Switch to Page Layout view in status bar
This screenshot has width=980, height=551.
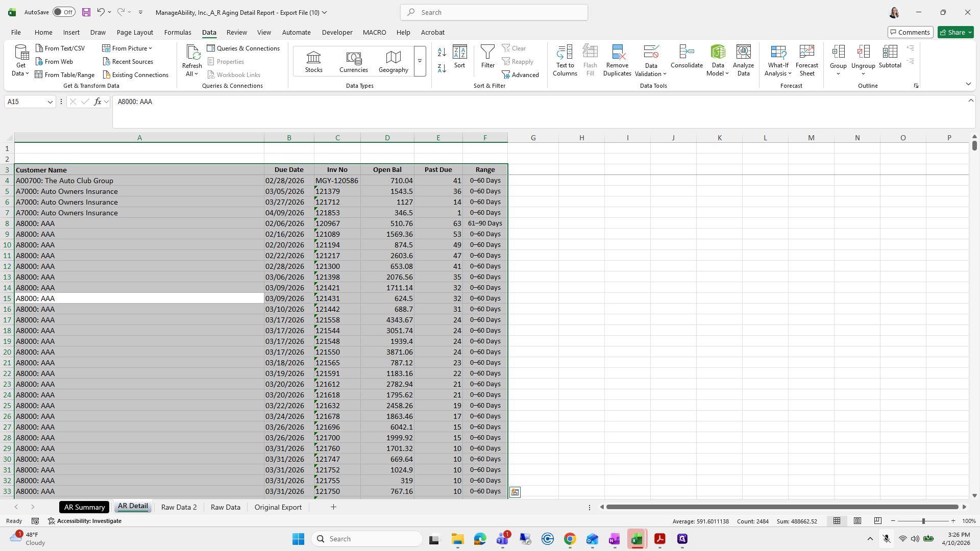[x=857, y=521]
